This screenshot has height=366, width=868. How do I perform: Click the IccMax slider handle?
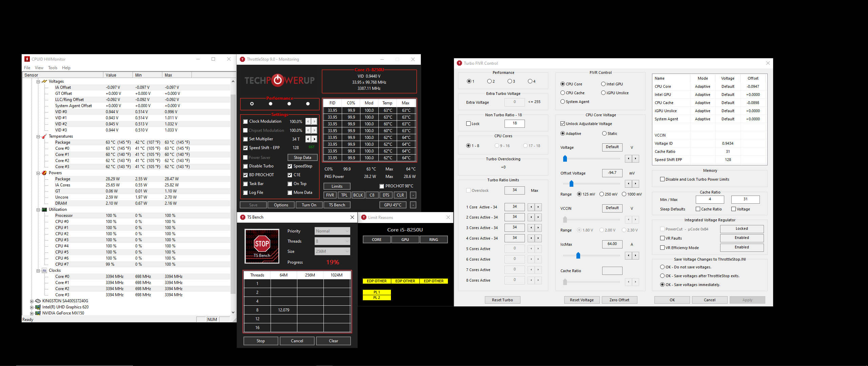point(578,256)
